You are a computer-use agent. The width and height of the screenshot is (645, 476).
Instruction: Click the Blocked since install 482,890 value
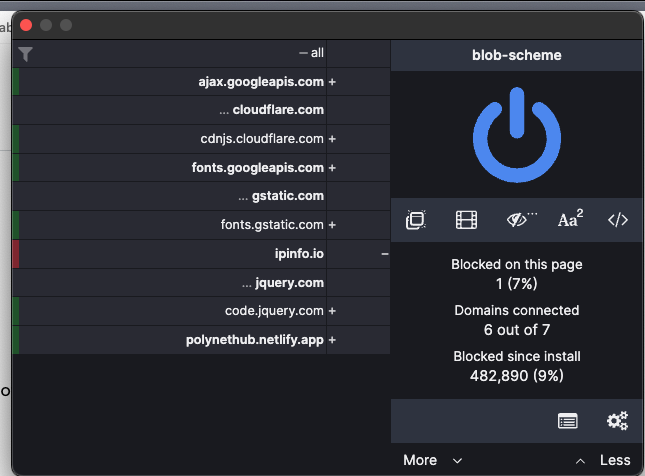(517, 376)
